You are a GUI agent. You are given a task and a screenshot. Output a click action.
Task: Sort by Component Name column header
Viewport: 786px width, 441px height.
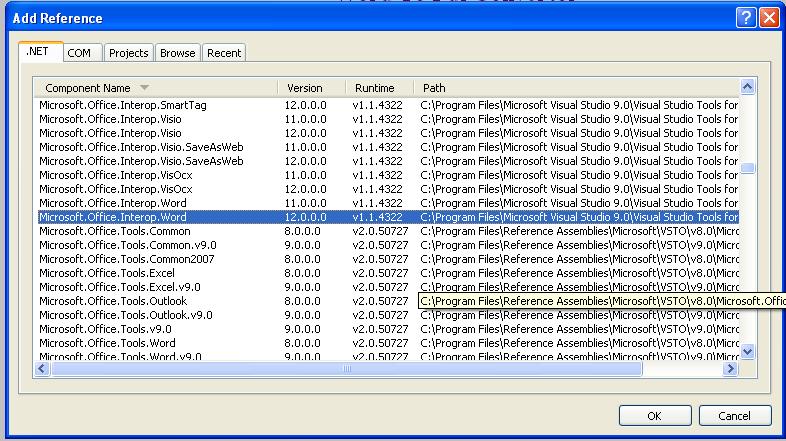pyautogui.click(x=156, y=88)
